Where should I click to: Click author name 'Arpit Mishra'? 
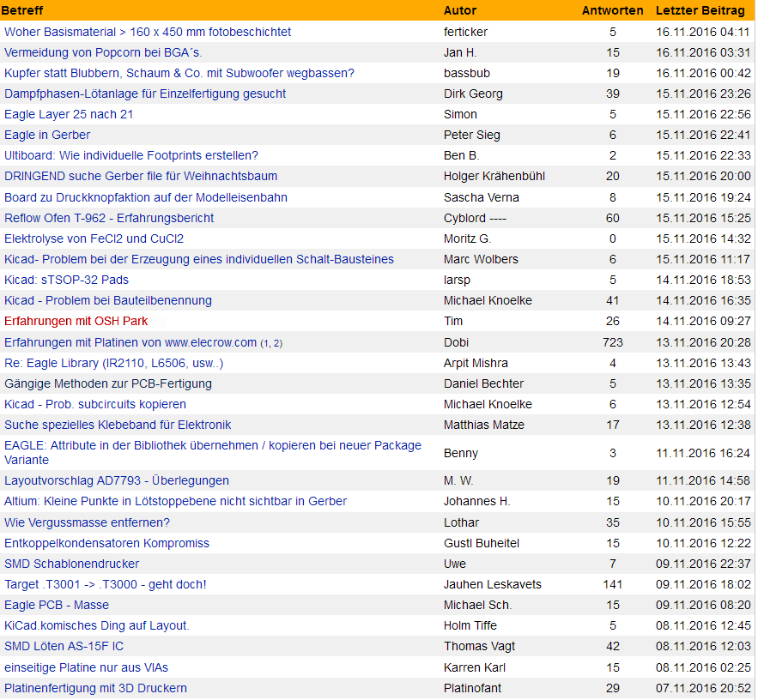pyautogui.click(x=476, y=363)
